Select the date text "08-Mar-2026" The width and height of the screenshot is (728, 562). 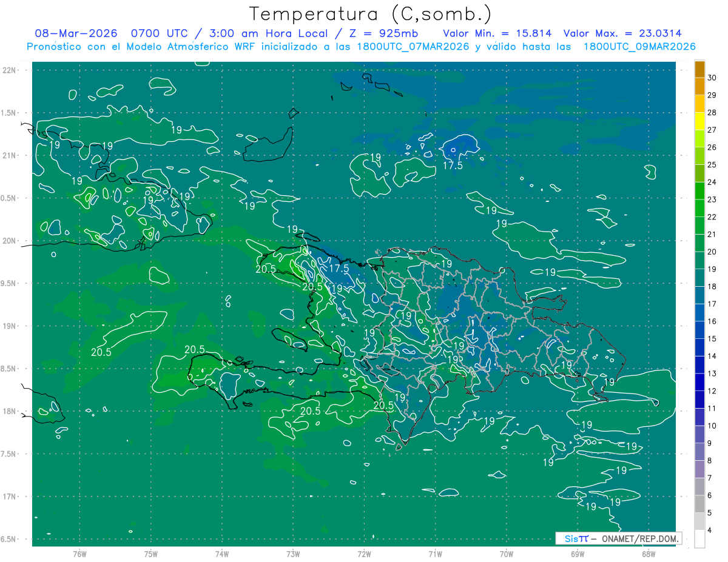pyautogui.click(x=76, y=33)
